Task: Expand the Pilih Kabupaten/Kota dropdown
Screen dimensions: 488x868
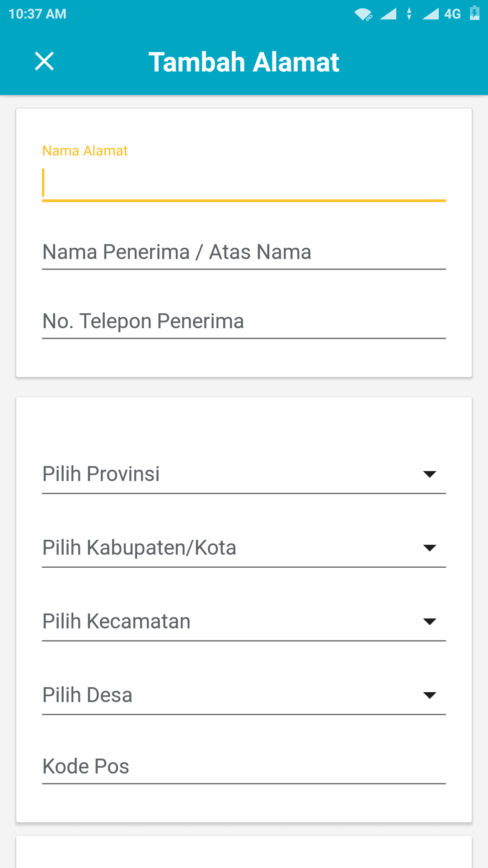Action: pyautogui.click(x=244, y=548)
